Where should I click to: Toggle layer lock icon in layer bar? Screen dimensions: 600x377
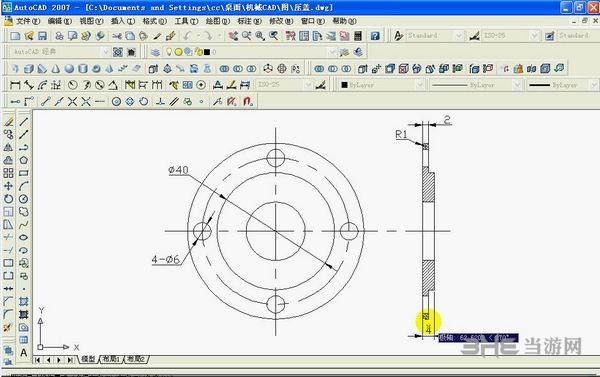[x=198, y=52]
